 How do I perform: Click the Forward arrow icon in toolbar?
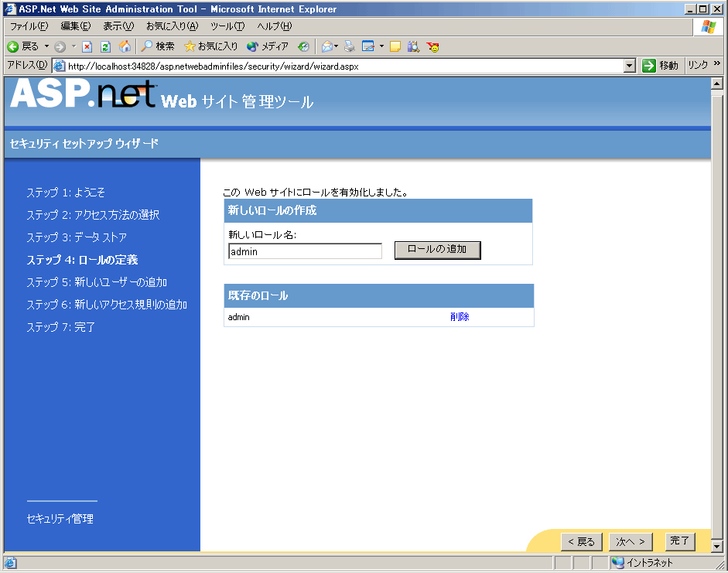(60, 46)
